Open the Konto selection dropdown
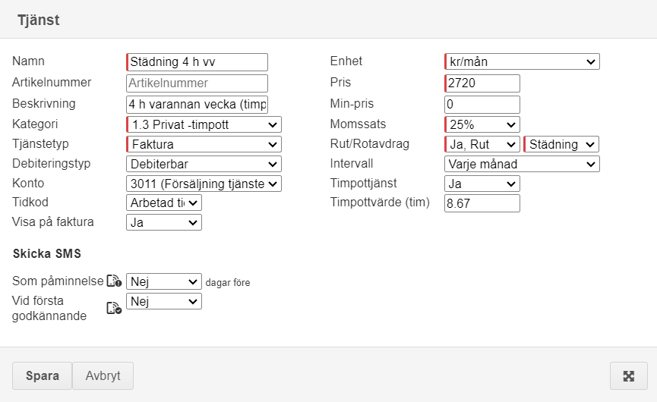657x402 pixels. coord(204,183)
